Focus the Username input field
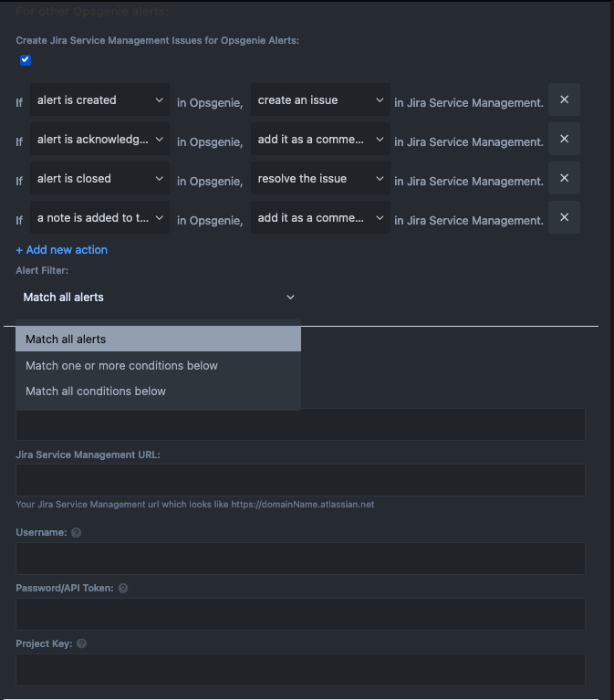This screenshot has height=700, width=614. point(300,559)
